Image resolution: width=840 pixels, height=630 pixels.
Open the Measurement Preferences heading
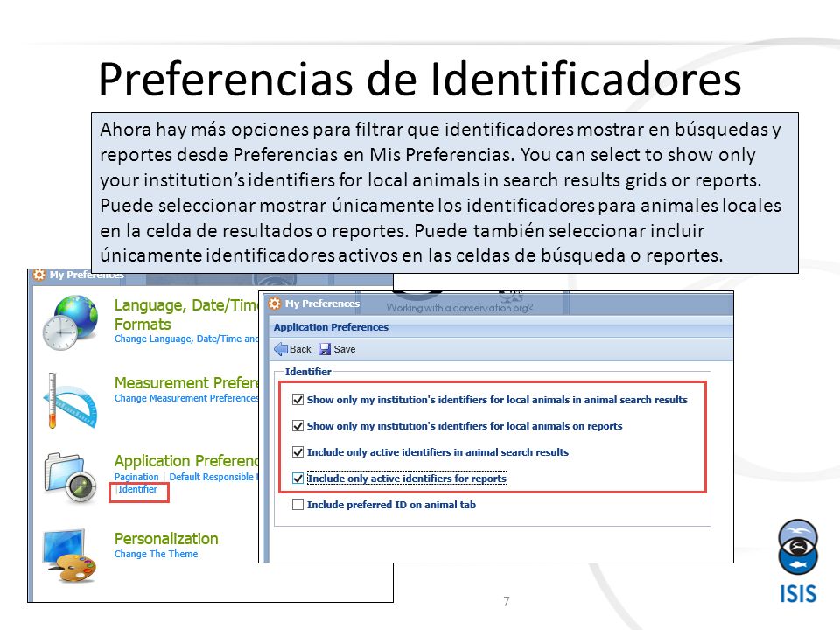[185, 383]
